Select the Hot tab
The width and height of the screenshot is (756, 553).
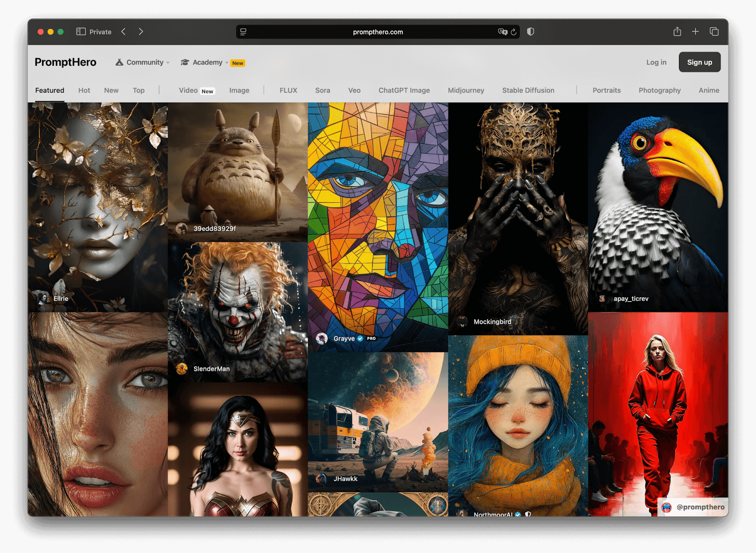coord(84,90)
